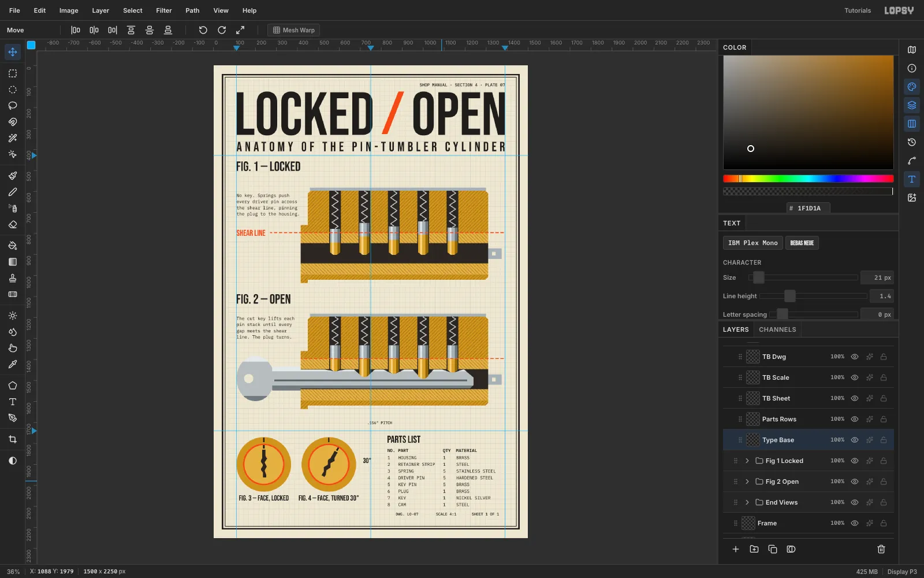Image resolution: width=924 pixels, height=578 pixels.
Task: Select the Clone Stamp tool
Action: [12, 278]
